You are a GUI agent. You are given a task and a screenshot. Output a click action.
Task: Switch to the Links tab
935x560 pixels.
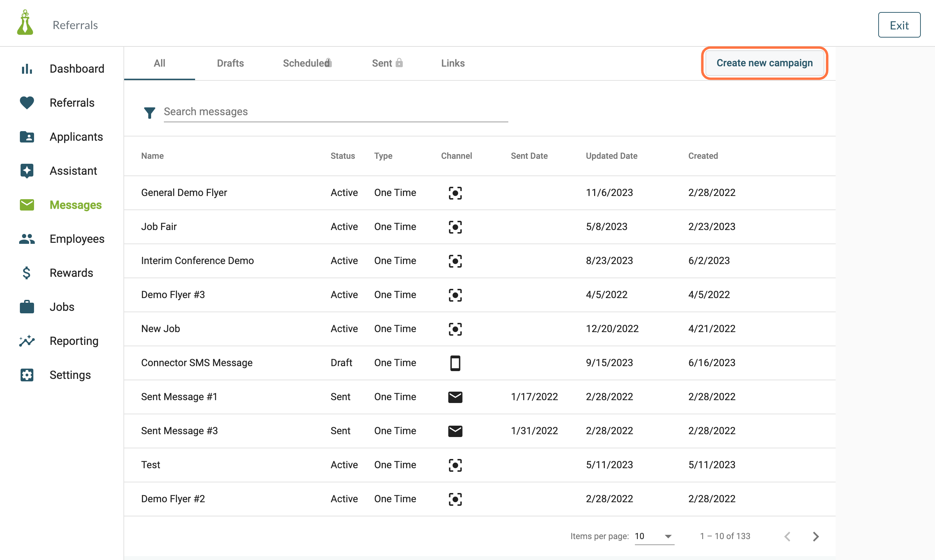pos(453,63)
